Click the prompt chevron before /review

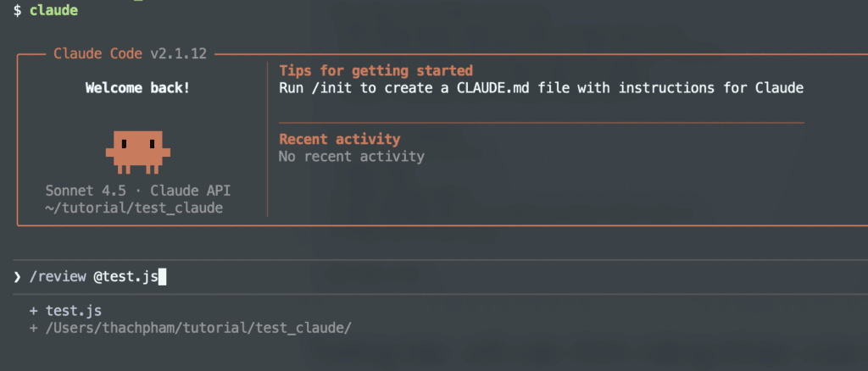pyautogui.click(x=17, y=276)
